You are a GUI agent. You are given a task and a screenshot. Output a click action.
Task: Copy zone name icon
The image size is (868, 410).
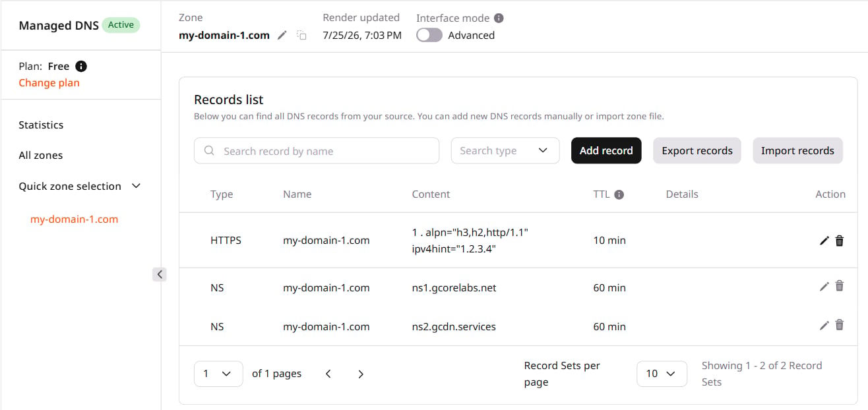coord(301,36)
